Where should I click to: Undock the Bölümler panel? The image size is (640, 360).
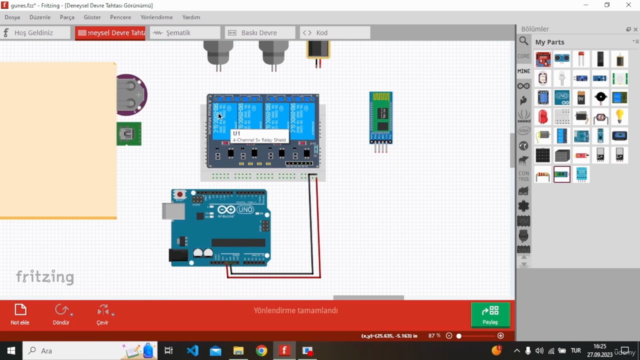(628, 29)
